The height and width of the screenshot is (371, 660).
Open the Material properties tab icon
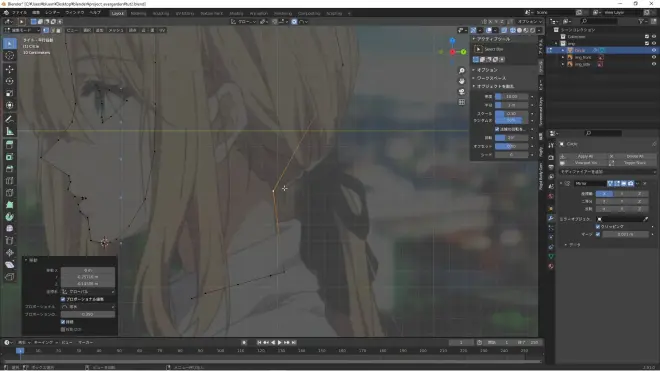[x=551, y=266]
